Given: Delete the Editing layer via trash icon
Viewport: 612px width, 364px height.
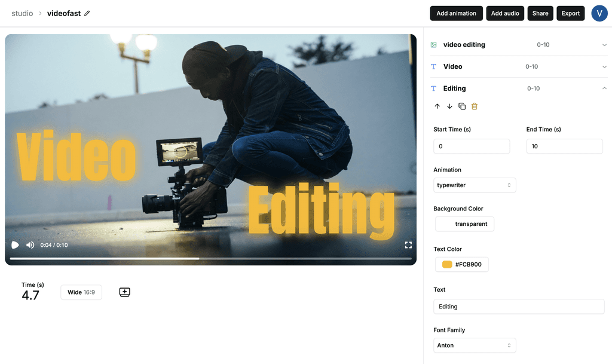Looking at the screenshot, I should [474, 106].
